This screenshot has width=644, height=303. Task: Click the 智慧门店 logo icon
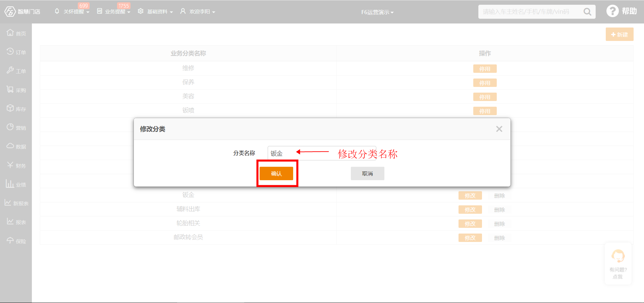click(x=10, y=11)
